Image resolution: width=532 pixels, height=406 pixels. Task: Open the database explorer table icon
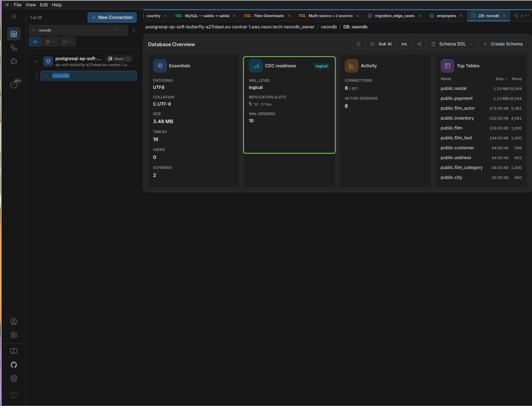14,34
